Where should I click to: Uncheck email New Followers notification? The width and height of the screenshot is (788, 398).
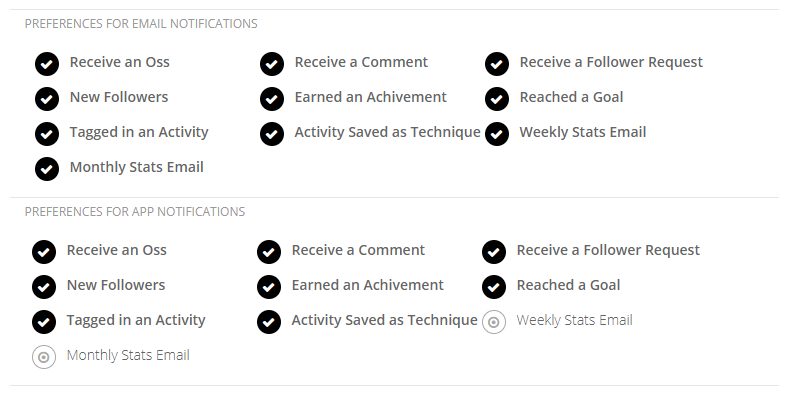(x=47, y=99)
